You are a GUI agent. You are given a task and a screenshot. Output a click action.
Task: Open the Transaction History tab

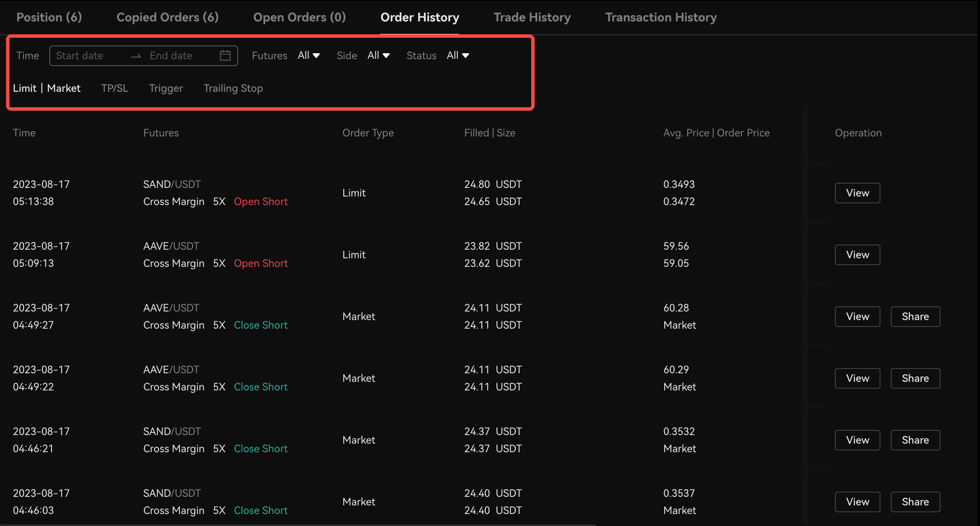(x=661, y=17)
